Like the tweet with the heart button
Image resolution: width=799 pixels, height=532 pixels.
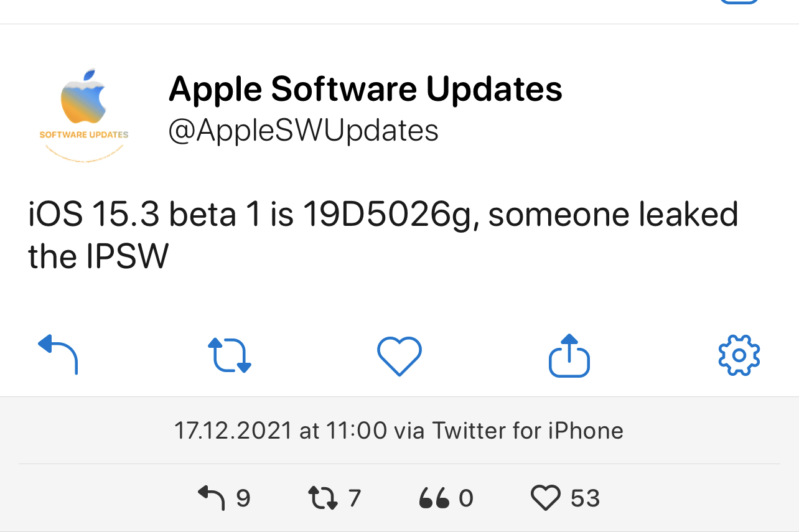click(399, 355)
